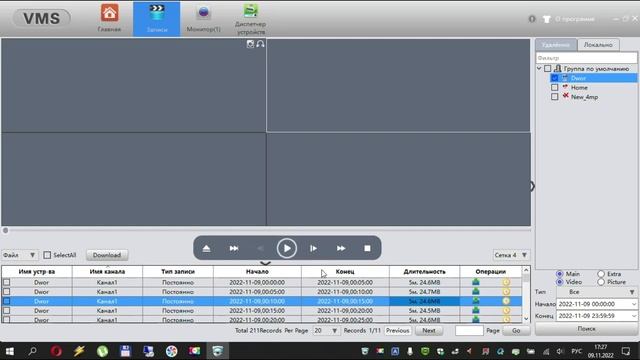Toggle the SelectAll checkbox

tap(47, 255)
